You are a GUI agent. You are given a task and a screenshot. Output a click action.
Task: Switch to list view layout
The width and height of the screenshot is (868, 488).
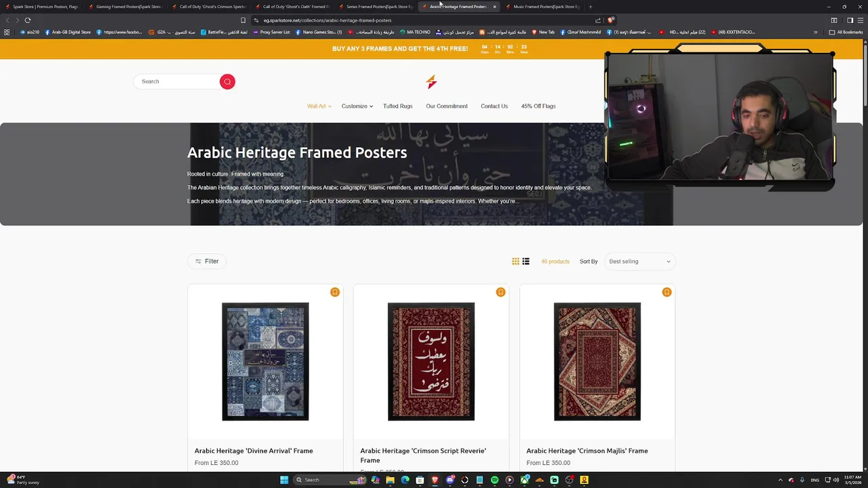pos(526,262)
